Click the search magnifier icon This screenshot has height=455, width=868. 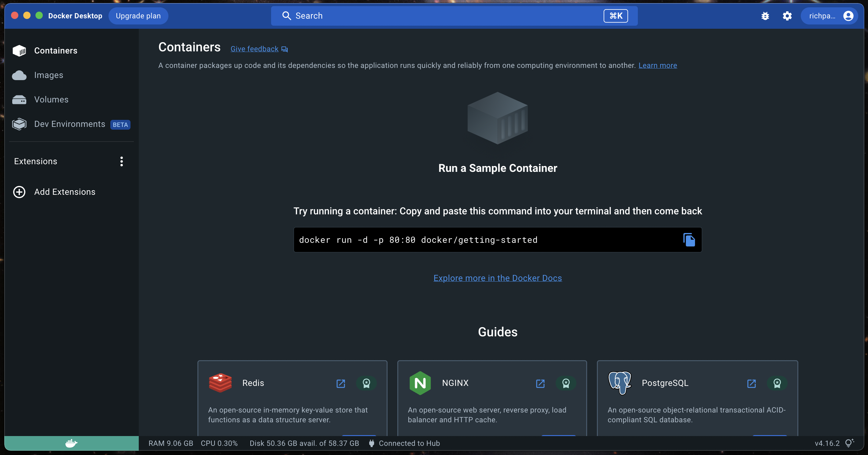286,16
